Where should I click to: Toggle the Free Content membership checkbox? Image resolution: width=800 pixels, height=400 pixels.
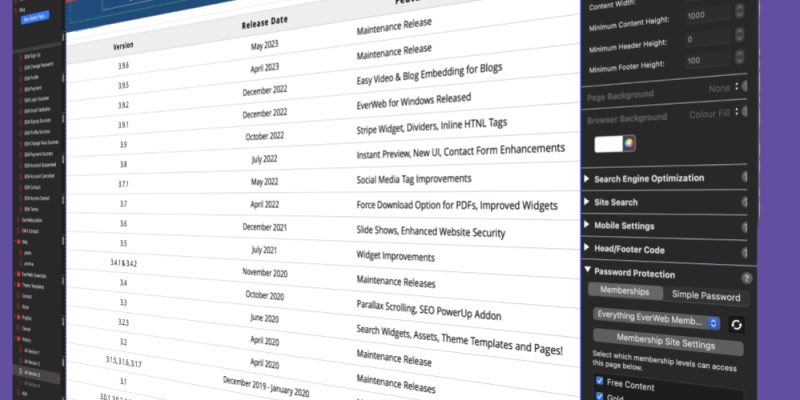click(x=599, y=381)
